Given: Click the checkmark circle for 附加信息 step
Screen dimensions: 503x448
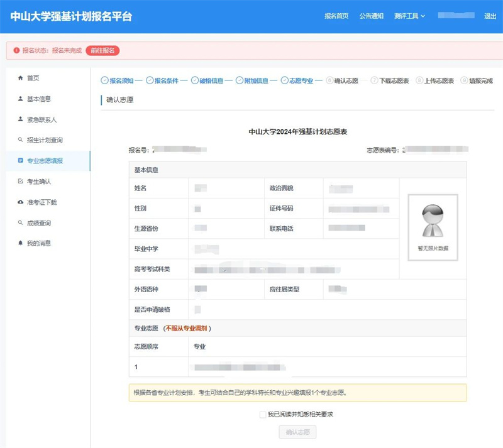Looking at the screenshot, I should click(x=240, y=80).
